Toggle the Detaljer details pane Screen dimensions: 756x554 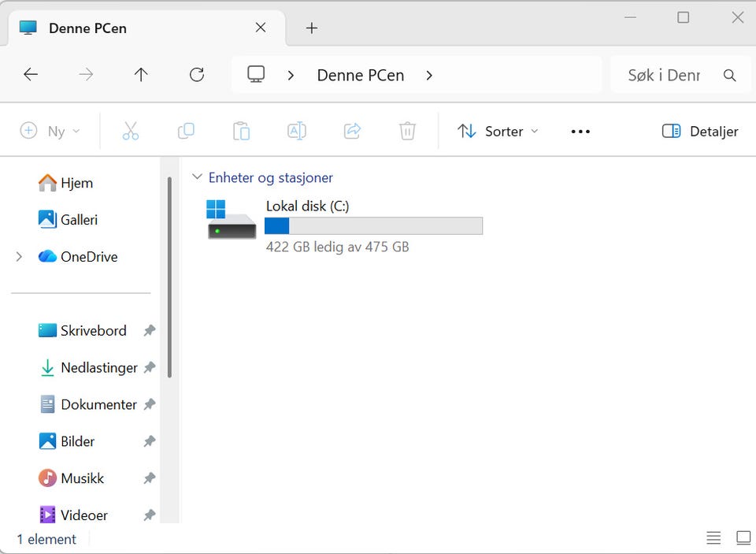(x=700, y=132)
